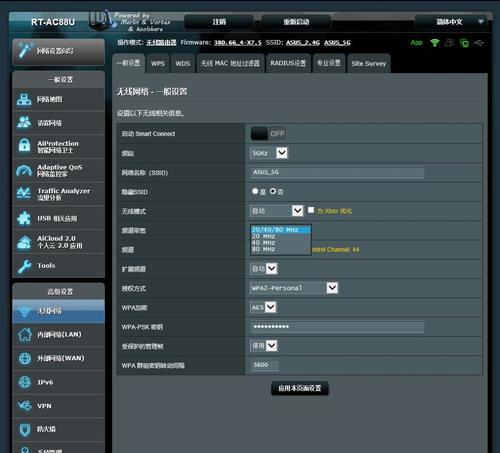Switch to the WDS tab
Screen dimensions: 500x453
[183, 63]
